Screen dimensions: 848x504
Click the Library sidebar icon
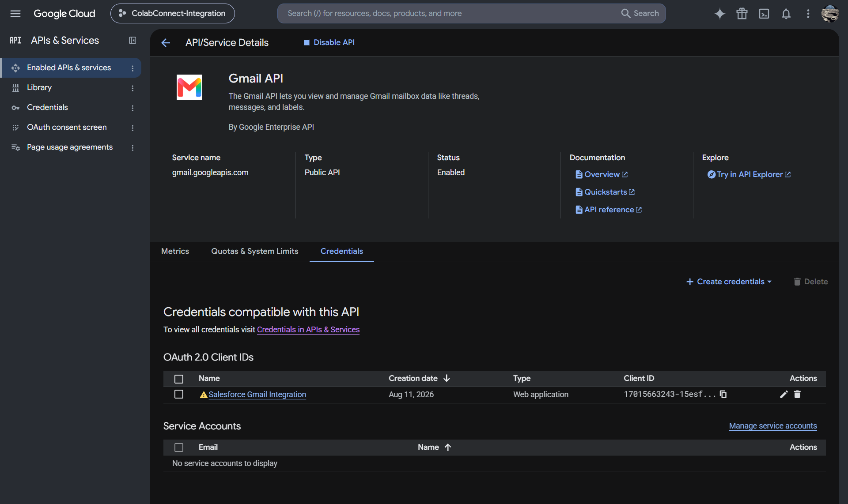point(15,88)
